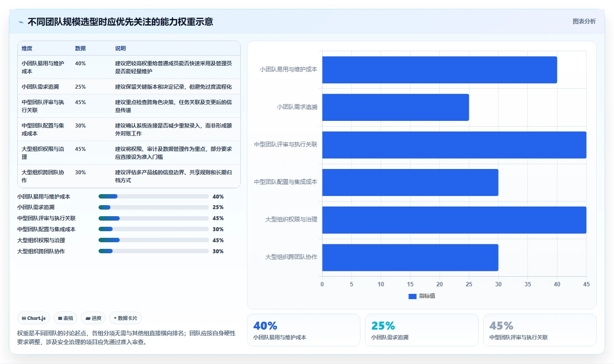Open the 25% 小团队需求追溯 data card

(x=421, y=330)
